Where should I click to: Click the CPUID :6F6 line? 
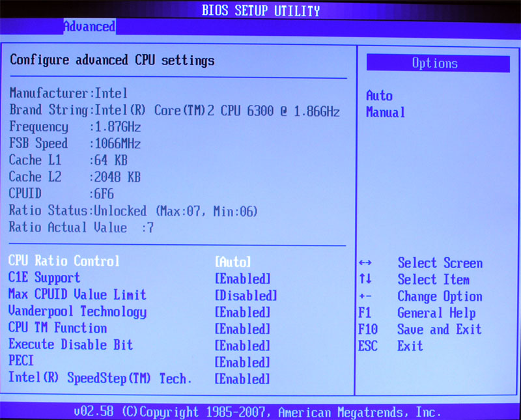point(61,193)
